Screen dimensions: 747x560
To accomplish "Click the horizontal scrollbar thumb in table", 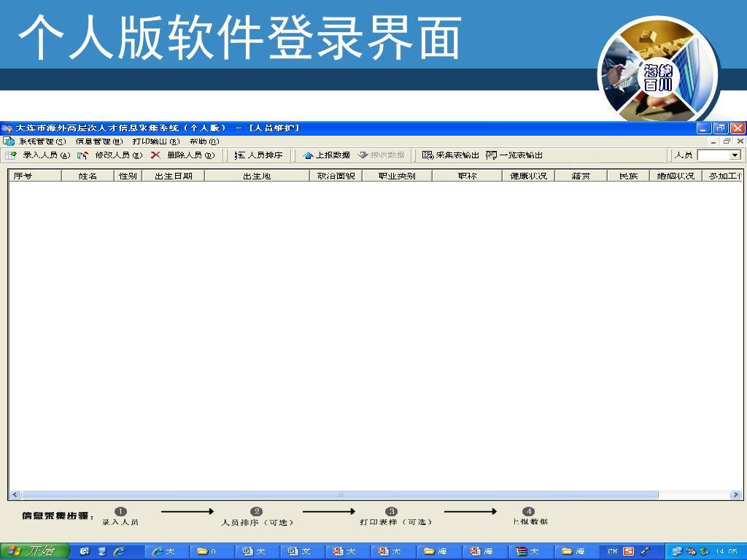I will pos(339,494).
